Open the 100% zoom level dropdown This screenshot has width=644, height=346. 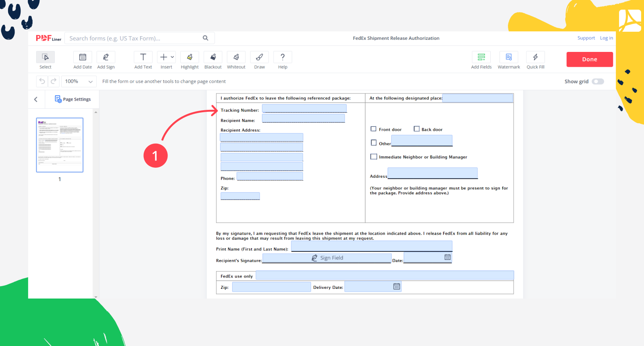click(79, 81)
